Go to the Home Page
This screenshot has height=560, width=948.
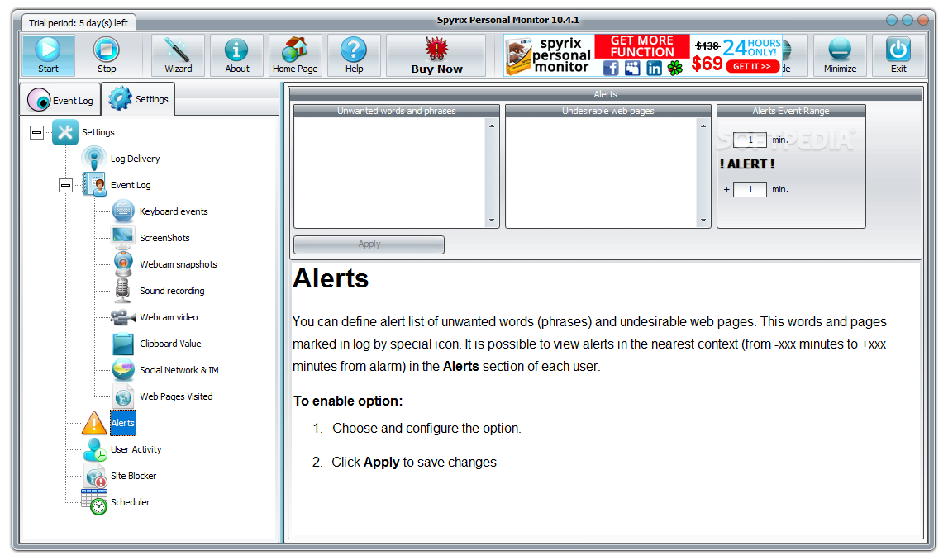[x=295, y=55]
